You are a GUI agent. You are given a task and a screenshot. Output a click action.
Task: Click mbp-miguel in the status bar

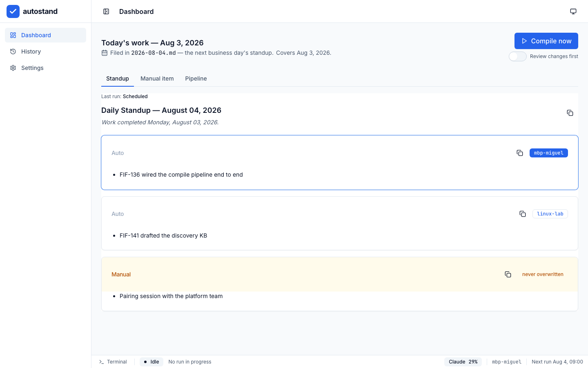point(507,362)
